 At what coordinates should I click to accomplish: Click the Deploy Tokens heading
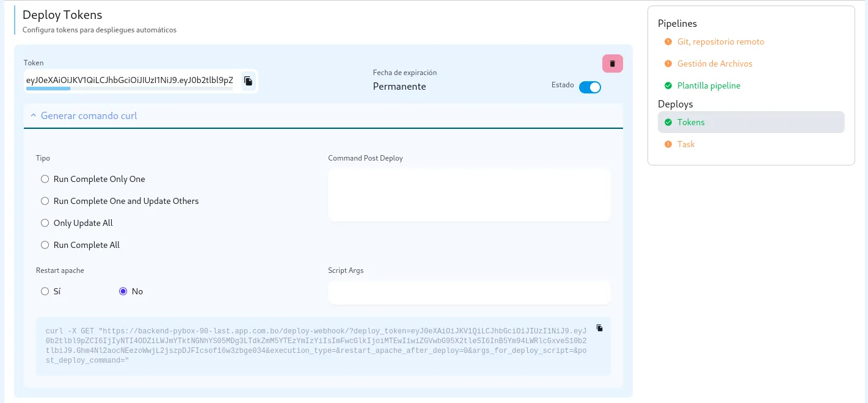pos(62,15)
